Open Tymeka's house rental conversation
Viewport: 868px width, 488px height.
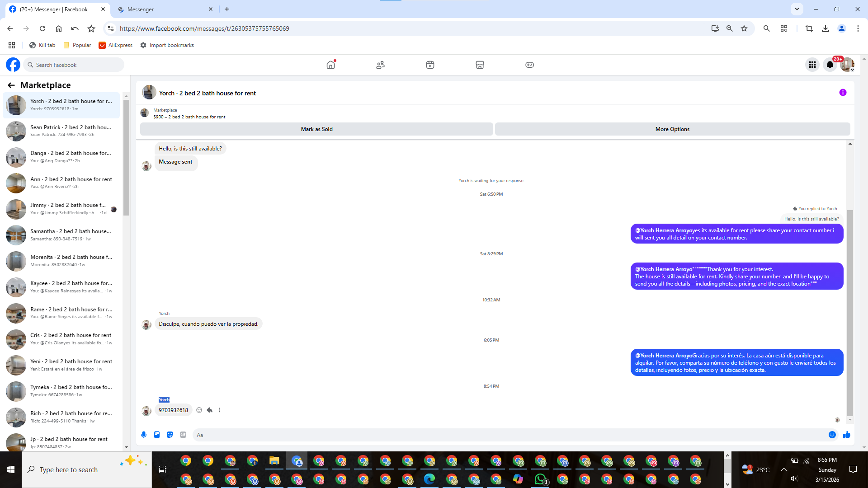(x=61, y=391)
